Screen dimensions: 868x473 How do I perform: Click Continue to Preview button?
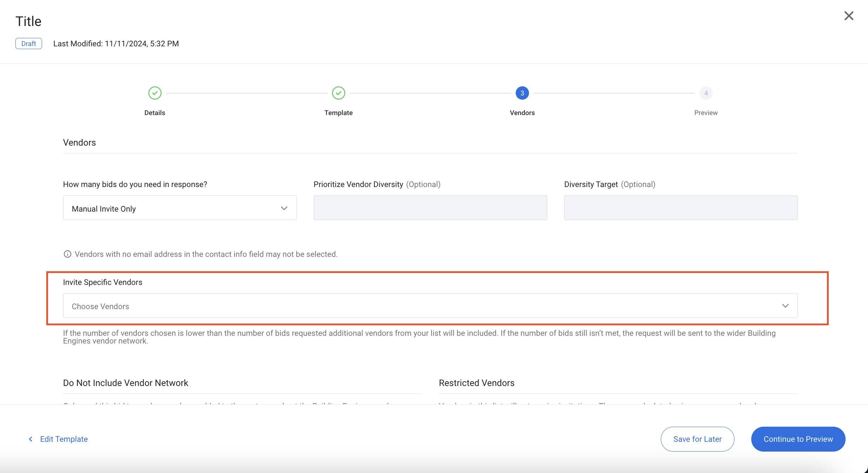[798, 439]
